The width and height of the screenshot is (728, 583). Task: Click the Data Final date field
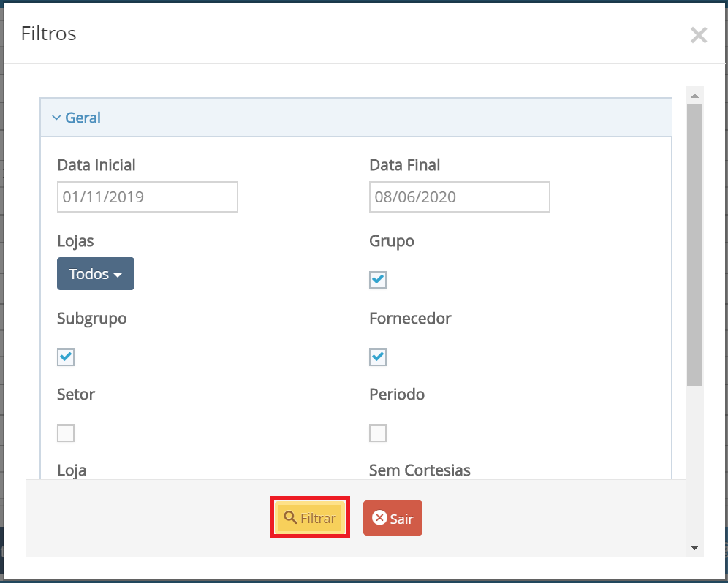(459, 197)
